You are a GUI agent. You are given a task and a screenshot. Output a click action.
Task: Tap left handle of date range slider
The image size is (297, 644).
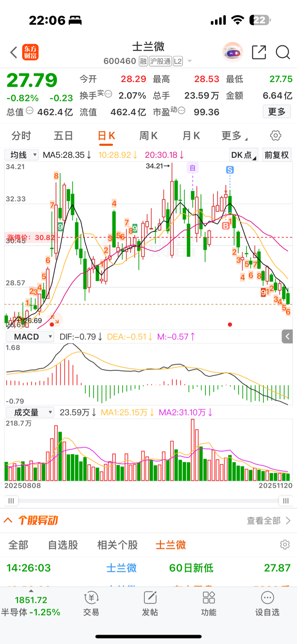point(11,501)
